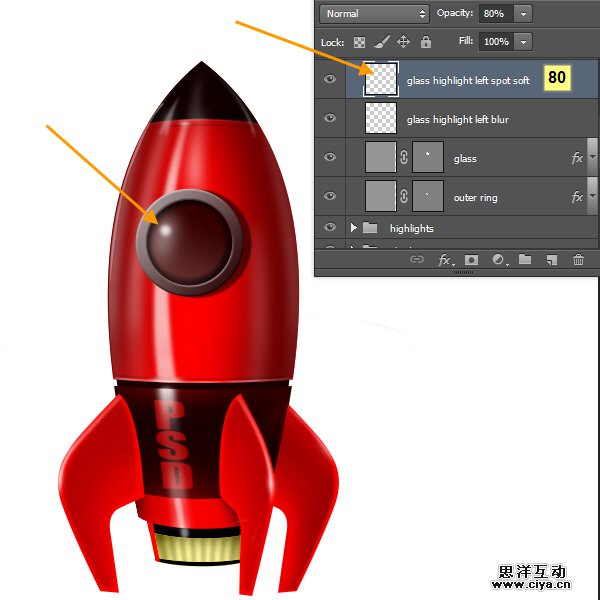
Task: Expand the highlights group triangle
Action: coord(354,228)
